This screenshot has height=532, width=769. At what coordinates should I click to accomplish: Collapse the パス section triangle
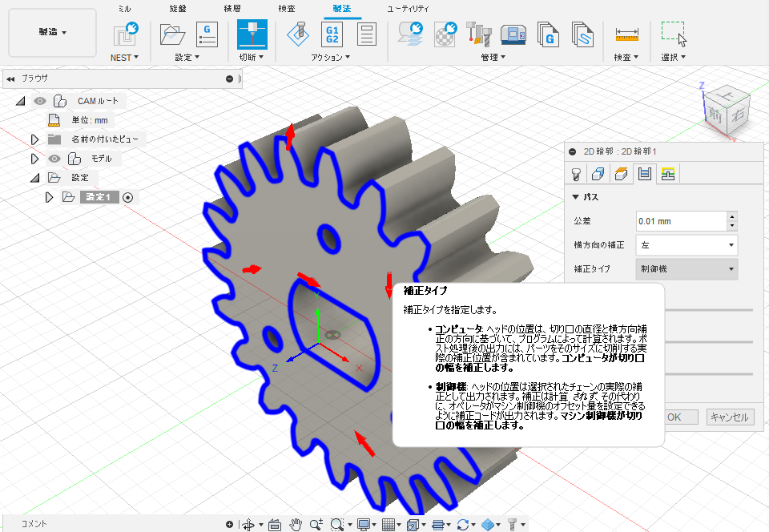pos(576,196)
